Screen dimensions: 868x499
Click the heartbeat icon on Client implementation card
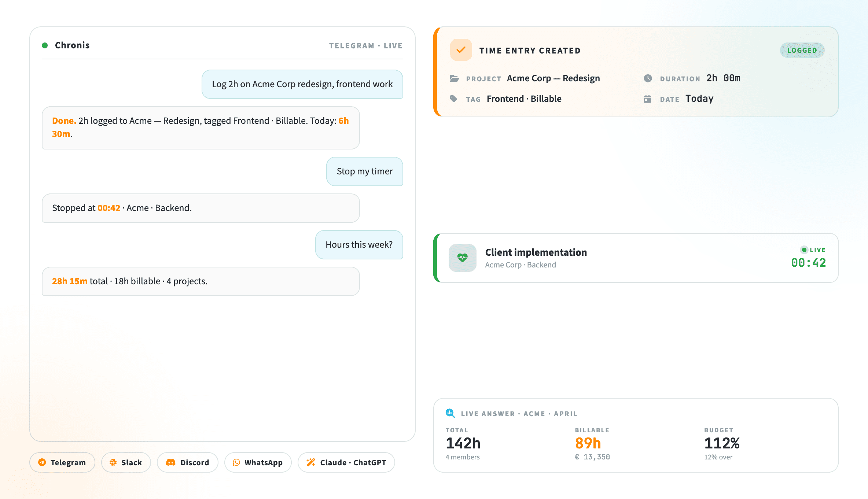(x=463, y=258)
